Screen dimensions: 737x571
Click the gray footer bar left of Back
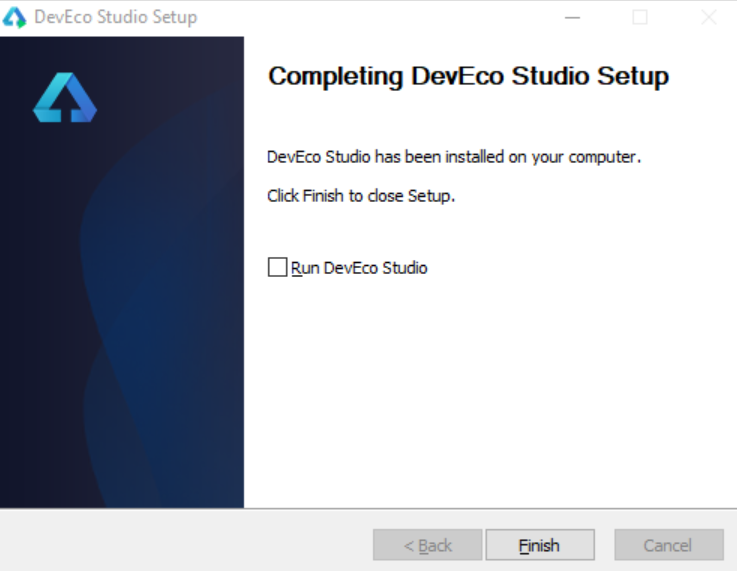click(186, 540)
